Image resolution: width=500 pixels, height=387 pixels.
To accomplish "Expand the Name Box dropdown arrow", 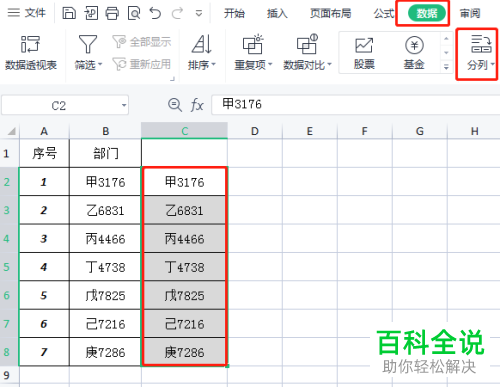I will [x=124, y=105].
